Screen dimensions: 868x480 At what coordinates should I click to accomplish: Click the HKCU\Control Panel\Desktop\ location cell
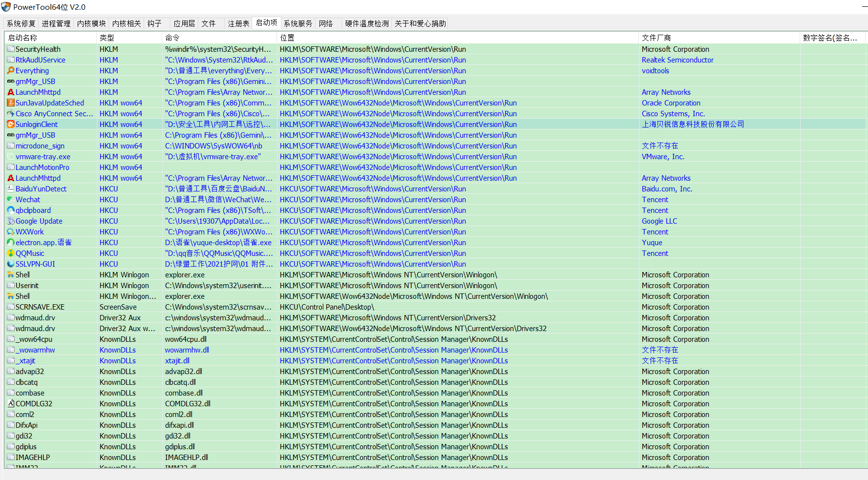pos(327,307)
